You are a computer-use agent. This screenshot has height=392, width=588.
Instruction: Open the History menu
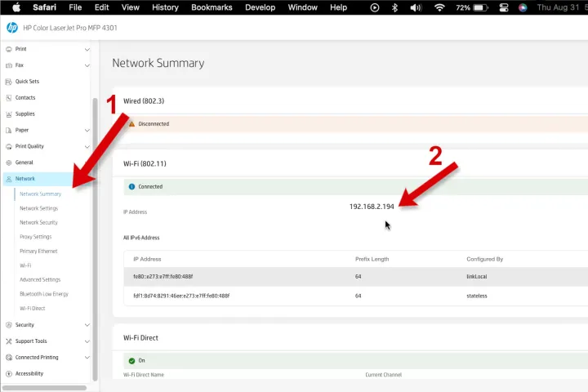coord(165,7)
